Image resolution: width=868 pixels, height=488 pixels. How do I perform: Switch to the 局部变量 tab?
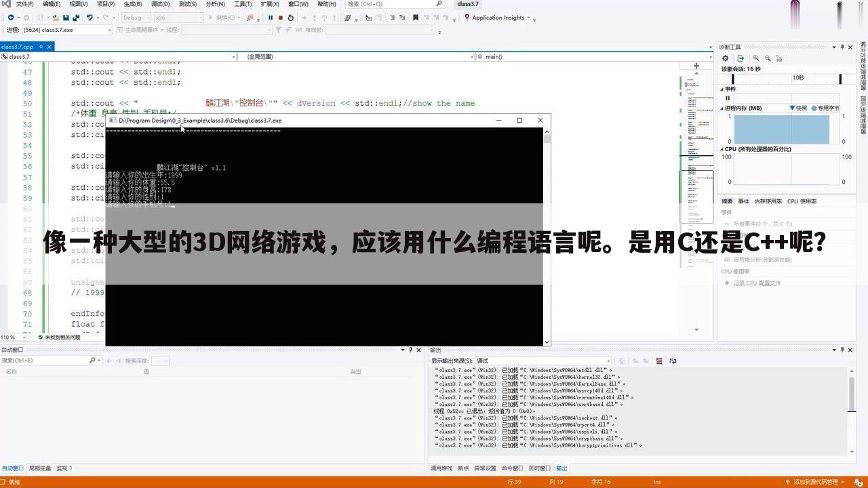point(40,468)
